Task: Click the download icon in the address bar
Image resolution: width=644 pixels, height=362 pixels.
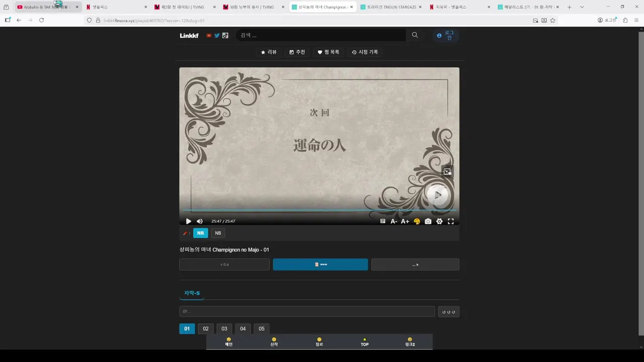Action: [x=544, y=20]
